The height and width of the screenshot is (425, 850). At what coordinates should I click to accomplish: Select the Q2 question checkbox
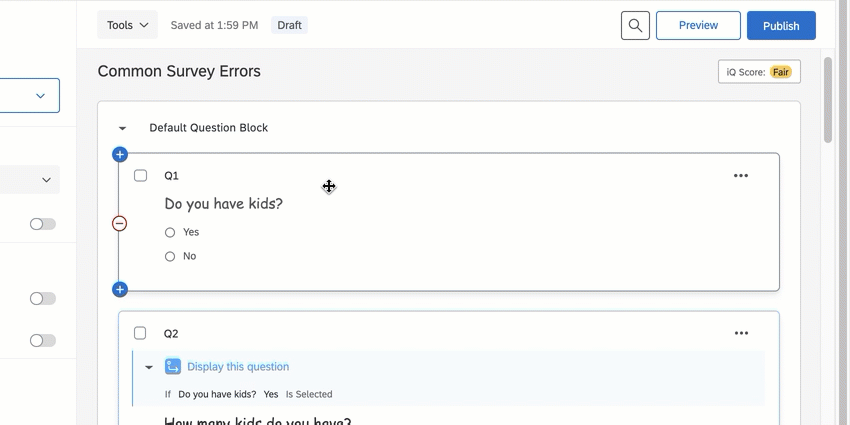coord(140,333)
